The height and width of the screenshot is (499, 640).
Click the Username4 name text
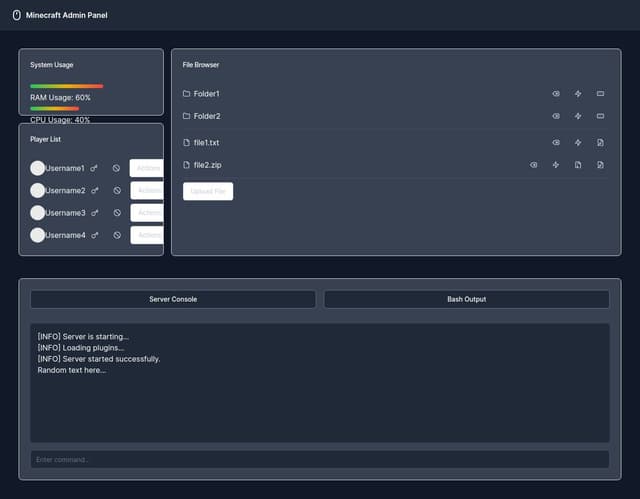(65, 235)
